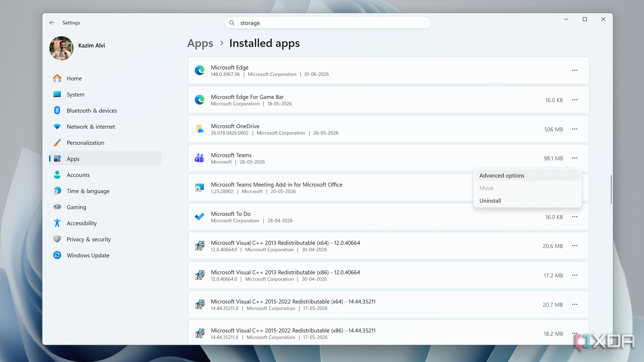Open more options for Microsoft To Do
644x362 pixels.
click(x=575, y=217)
